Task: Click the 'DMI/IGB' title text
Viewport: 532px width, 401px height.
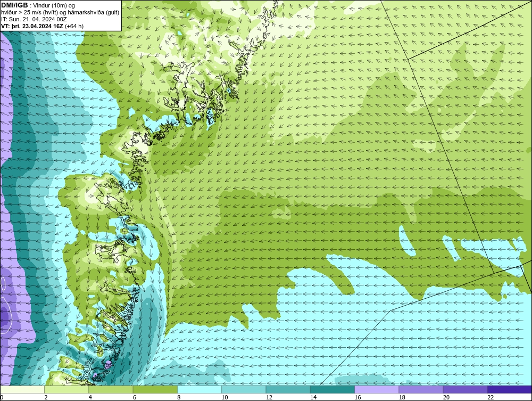Action: point(14,5)
